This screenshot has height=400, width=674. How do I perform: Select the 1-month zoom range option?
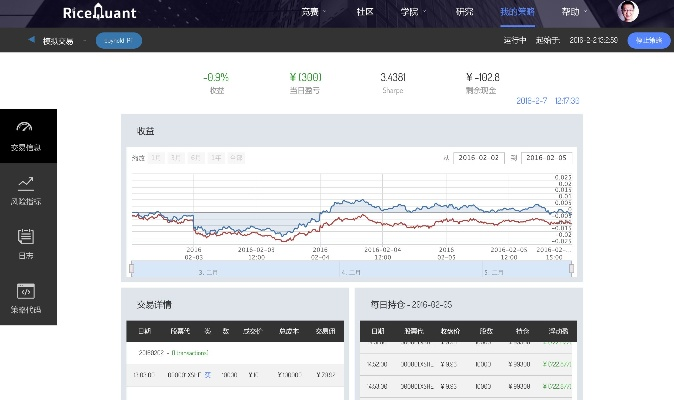coord(158,157)
